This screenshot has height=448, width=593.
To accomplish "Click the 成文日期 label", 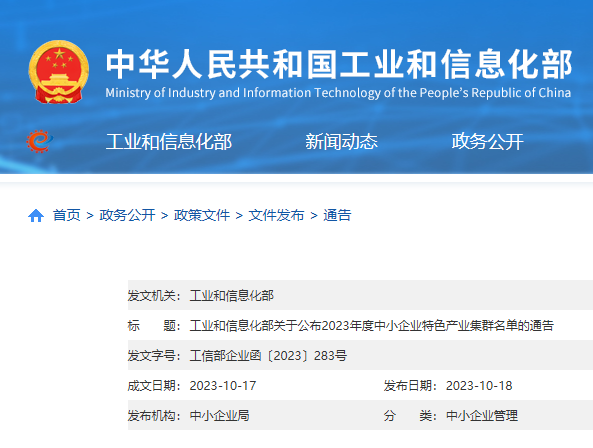I will [154, 386].
